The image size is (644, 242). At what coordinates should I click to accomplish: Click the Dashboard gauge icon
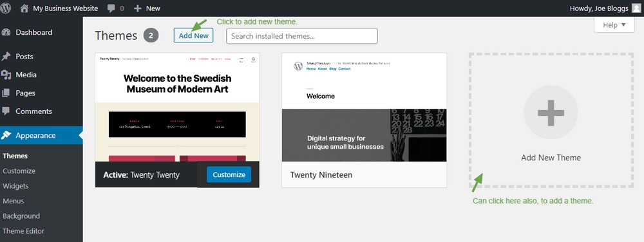click(6, 32)
